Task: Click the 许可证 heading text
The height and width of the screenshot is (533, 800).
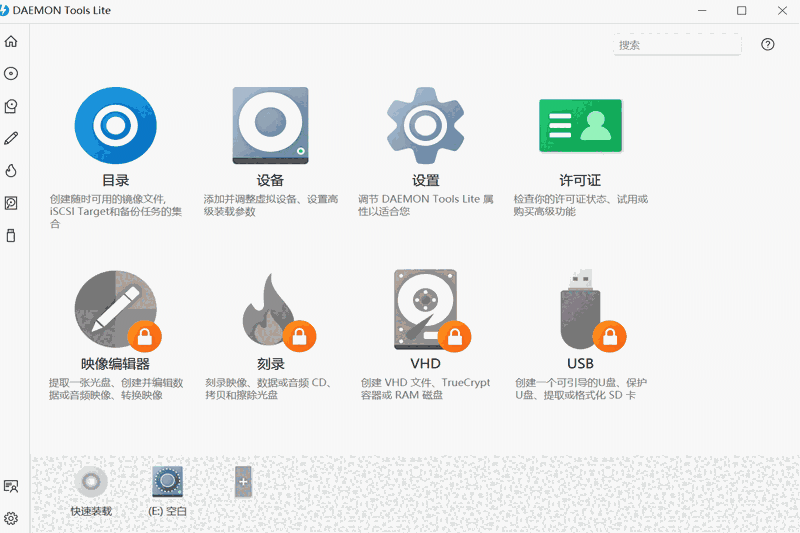Action: click(x=580, y=180)
